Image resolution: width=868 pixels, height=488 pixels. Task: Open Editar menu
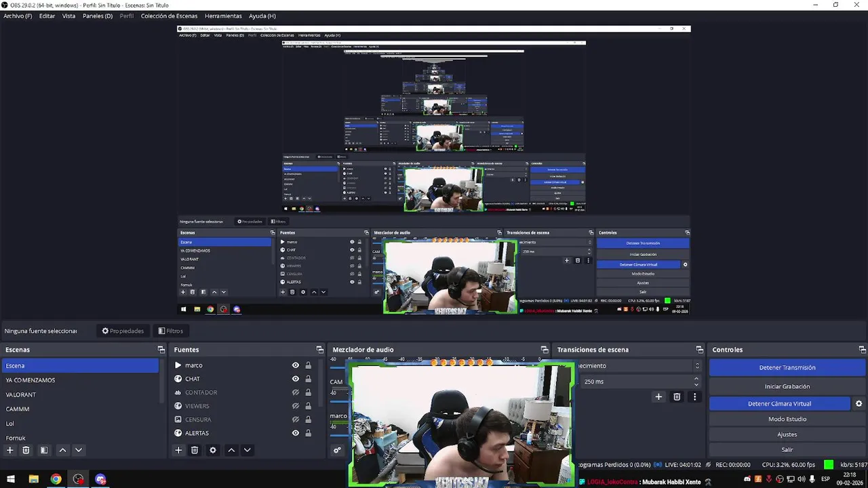tap(47, 16)
